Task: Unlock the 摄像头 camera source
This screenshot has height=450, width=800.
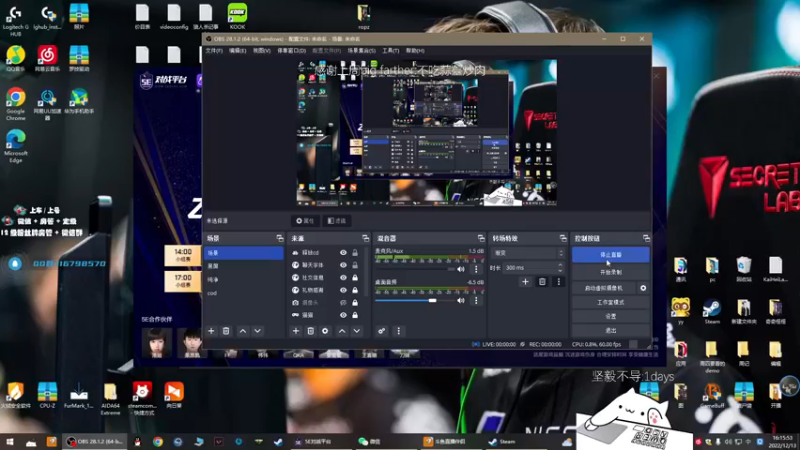Action: pyautogui.click(x=355, y=303)
